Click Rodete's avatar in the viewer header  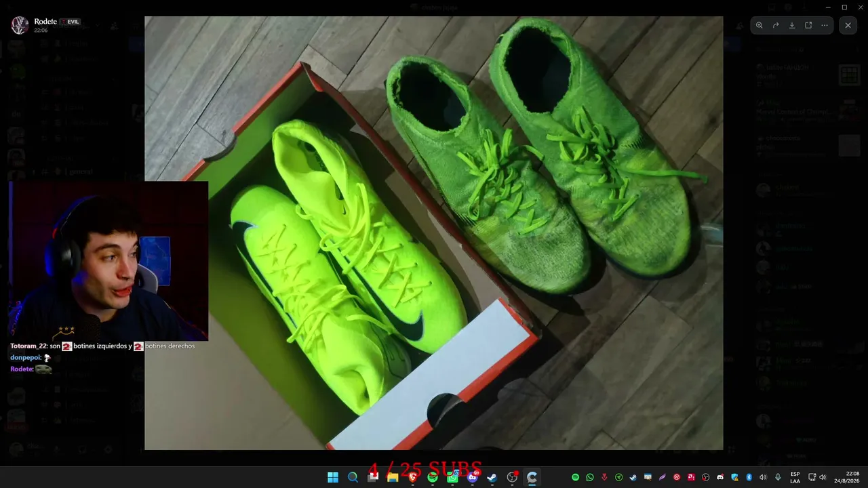pyautogui.click(x=20, y=25)
